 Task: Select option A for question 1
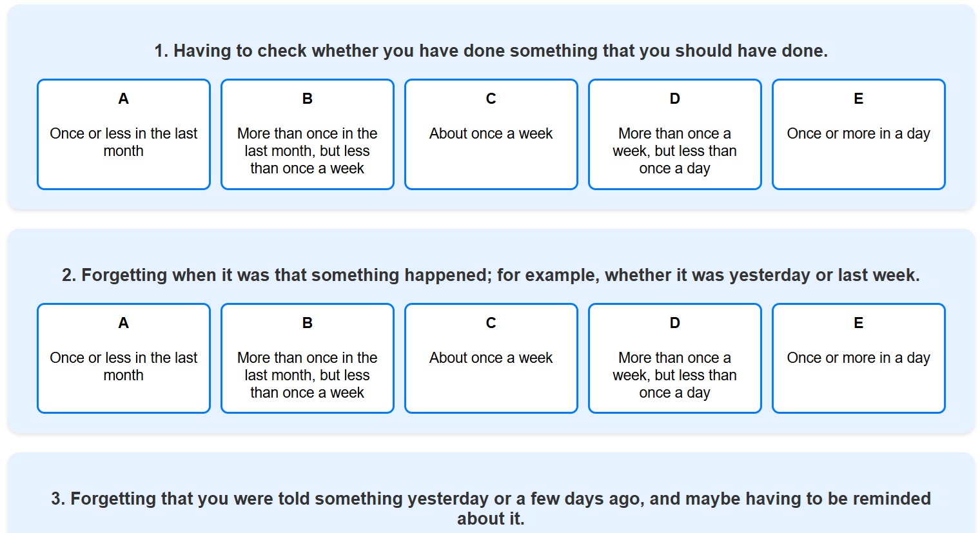[124, 134]
